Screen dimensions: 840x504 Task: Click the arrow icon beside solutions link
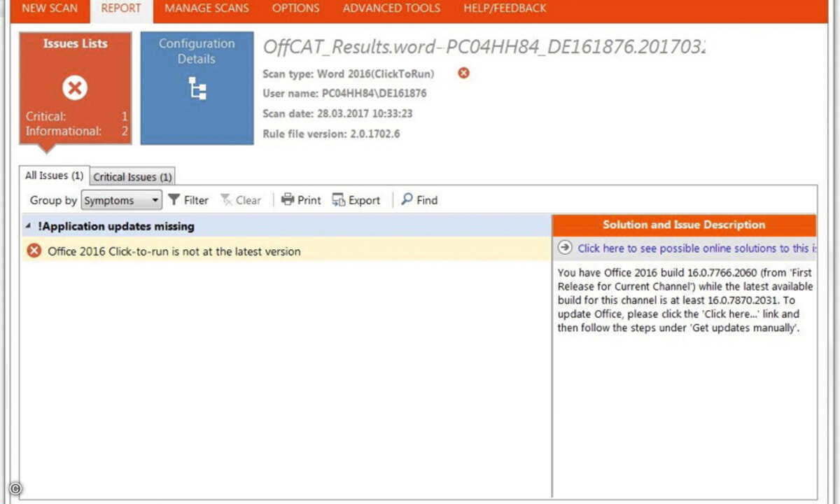click(566, 248)
